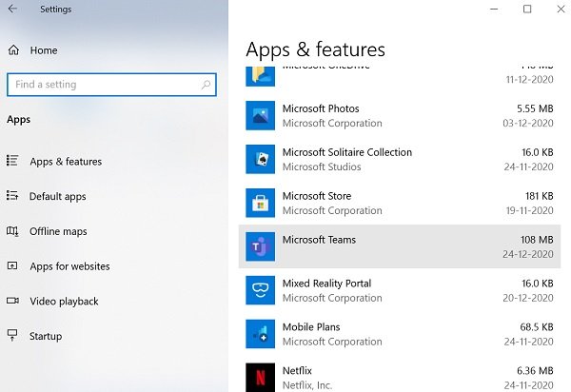Click the Microsoft Teams app icon
Screen dimensions: 571x392
point(261,247)
